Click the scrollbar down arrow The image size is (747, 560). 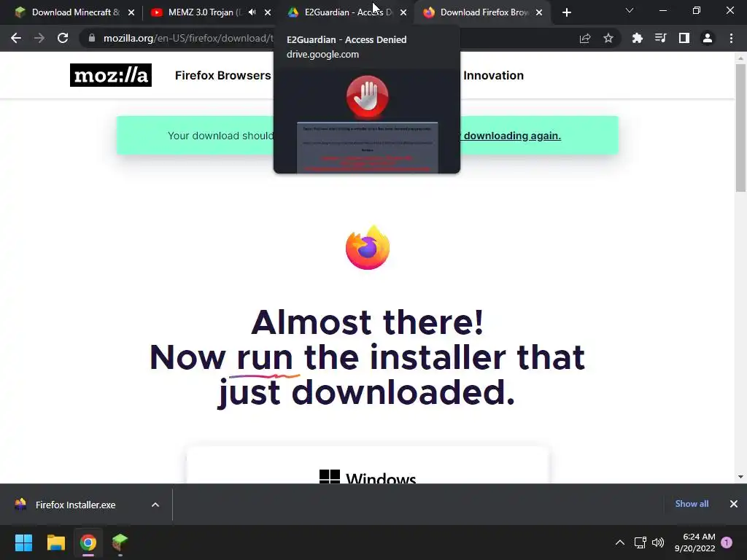coord(740,477)
